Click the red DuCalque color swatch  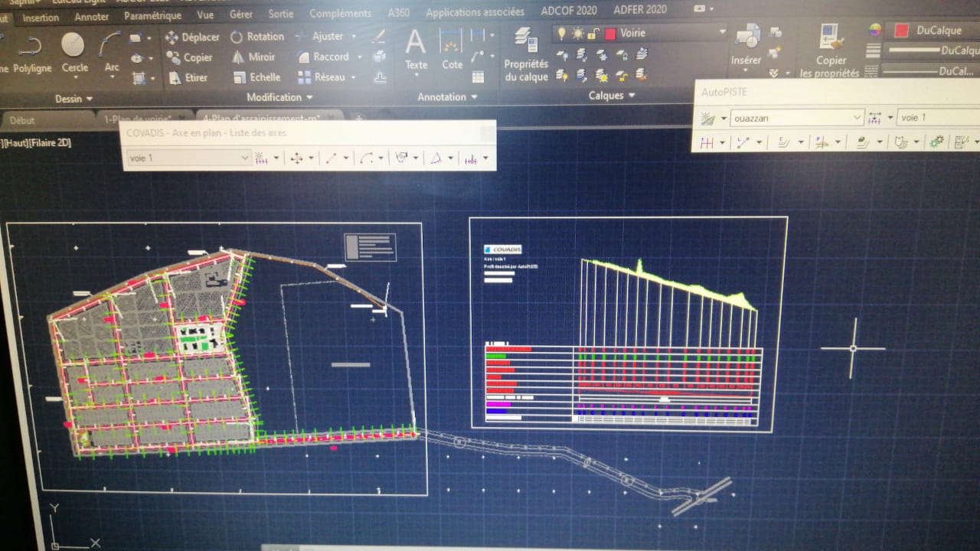pyautogui.click(x=901, y=31)
